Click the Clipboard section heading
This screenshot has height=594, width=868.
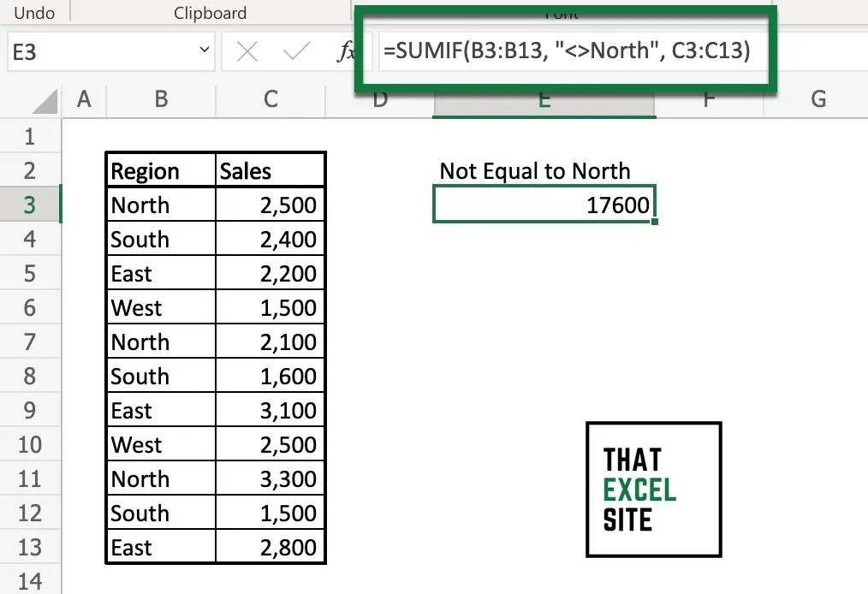tap(209, 12)
